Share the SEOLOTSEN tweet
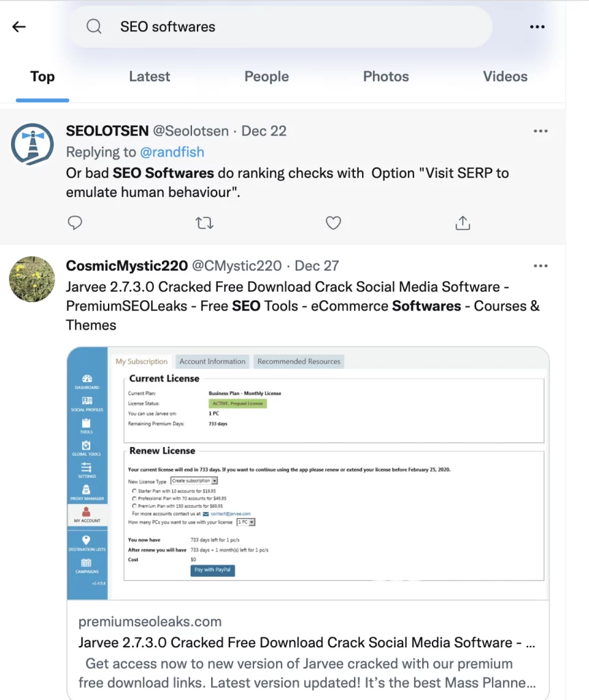The height and width of the screenshot is (700, 589). pos(463,222)
